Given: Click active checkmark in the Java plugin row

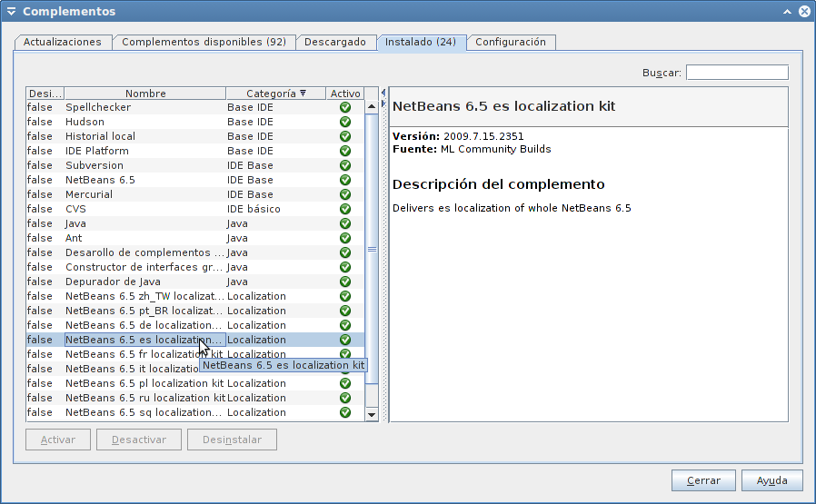Looking at the screenshot, I should (345, 223).
